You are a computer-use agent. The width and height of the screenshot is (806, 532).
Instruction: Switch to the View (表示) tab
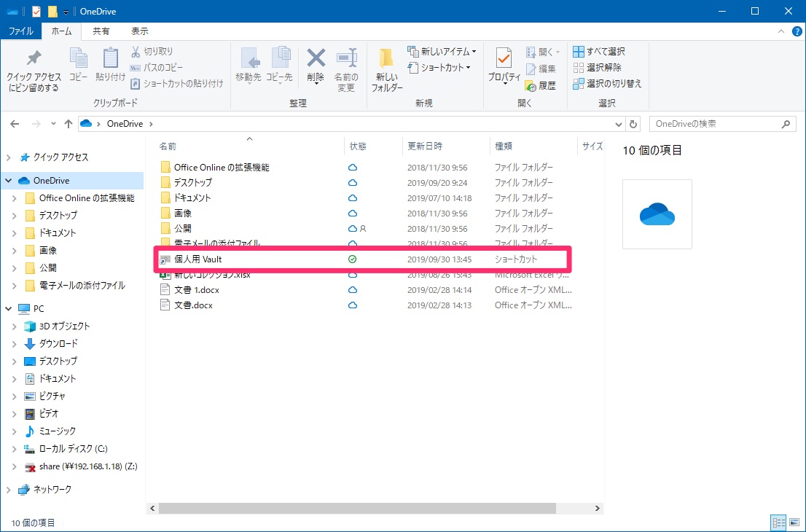coord(139,31)
